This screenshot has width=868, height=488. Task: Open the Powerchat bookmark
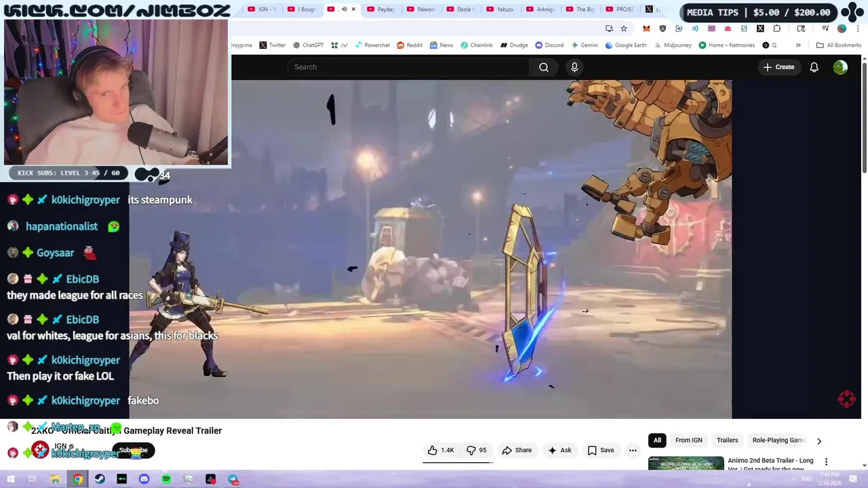[371, 45]
